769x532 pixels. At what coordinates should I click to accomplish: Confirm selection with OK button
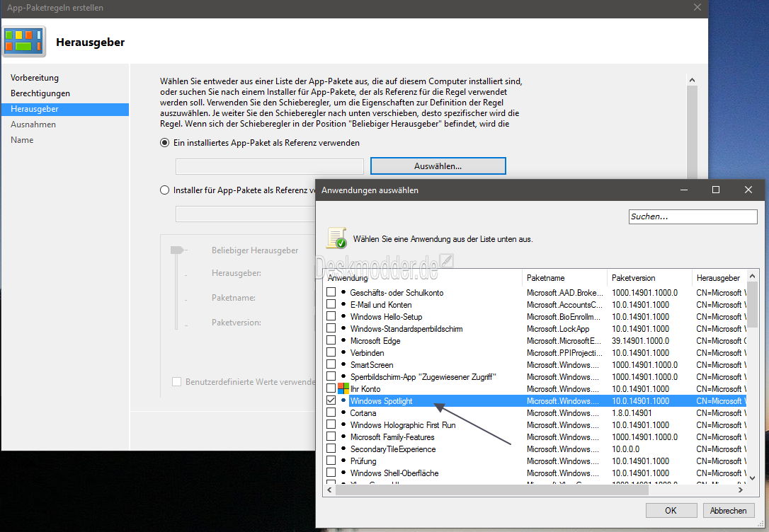[671, 511]
